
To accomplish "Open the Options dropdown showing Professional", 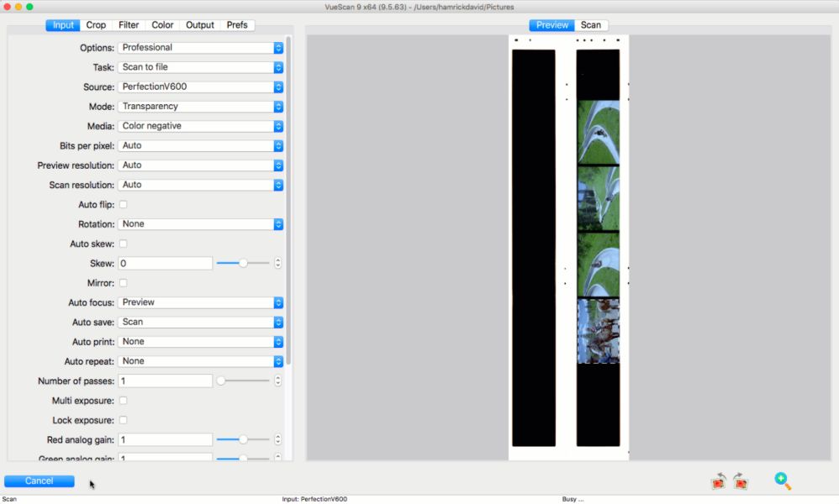I will 200,48.
